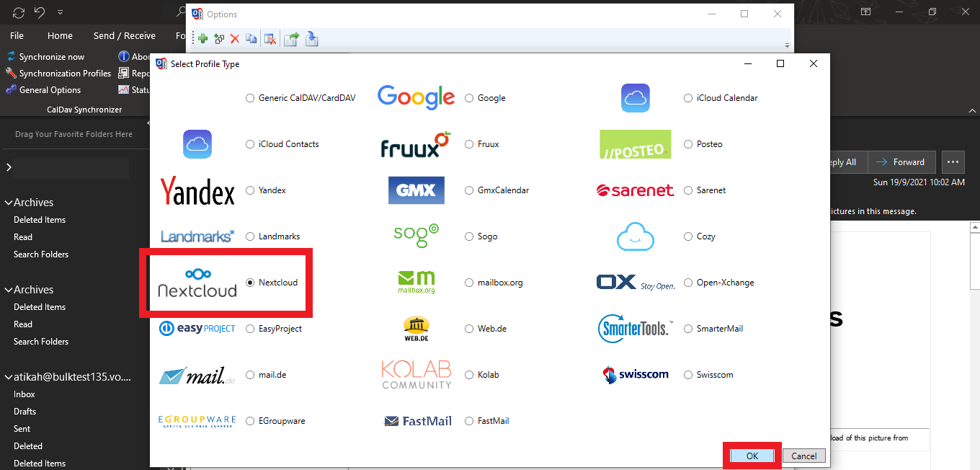Collapse the atikah@bulktest135 account tree
Screen dimensions: 980x470
point(9,377)
